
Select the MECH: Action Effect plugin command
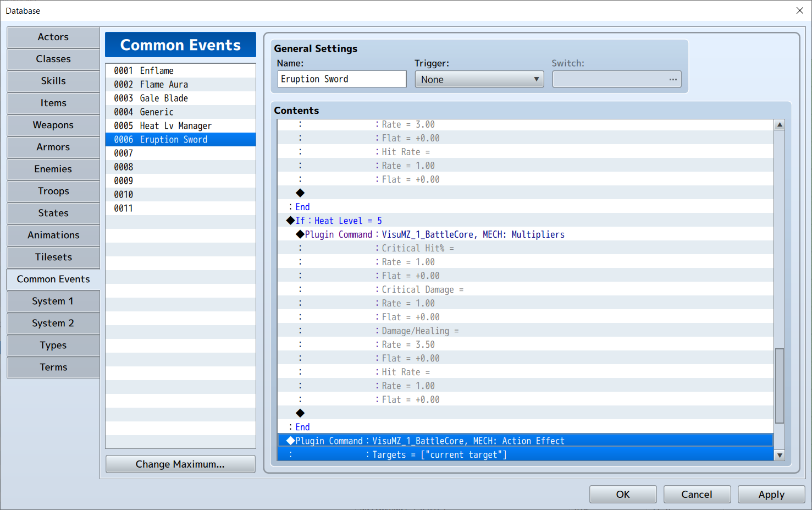tap(525, 441)
